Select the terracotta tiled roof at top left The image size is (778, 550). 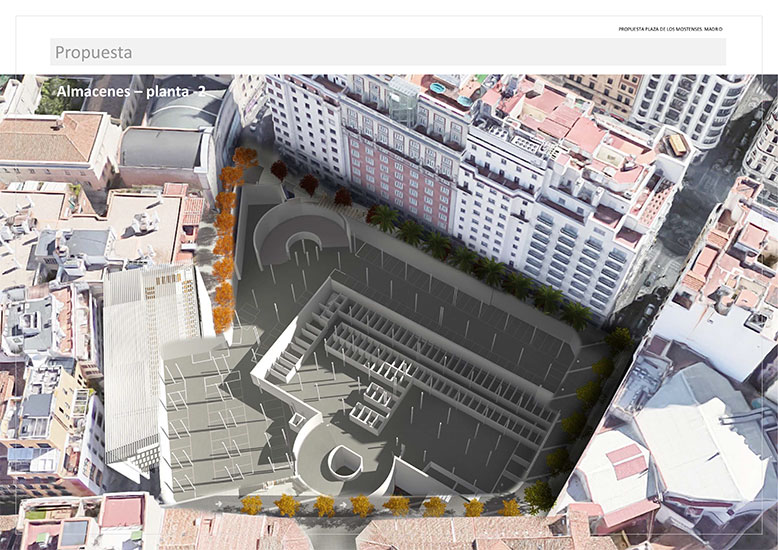pos(50,137)
